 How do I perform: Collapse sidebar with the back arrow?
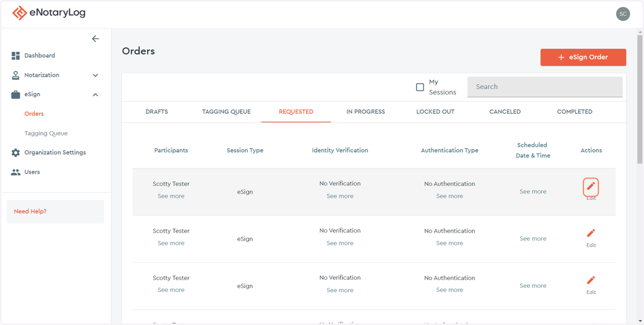click(96, 39)
